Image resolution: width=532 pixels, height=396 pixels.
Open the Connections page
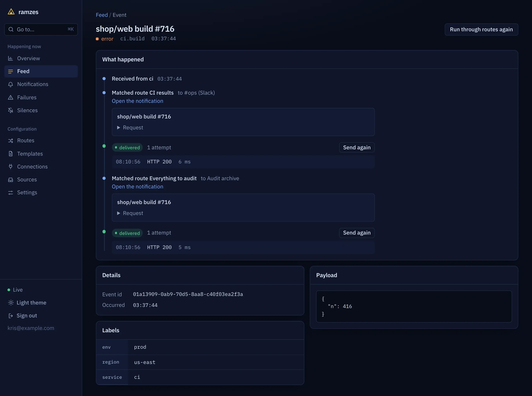pyautogui.click(x=41, y=167)
